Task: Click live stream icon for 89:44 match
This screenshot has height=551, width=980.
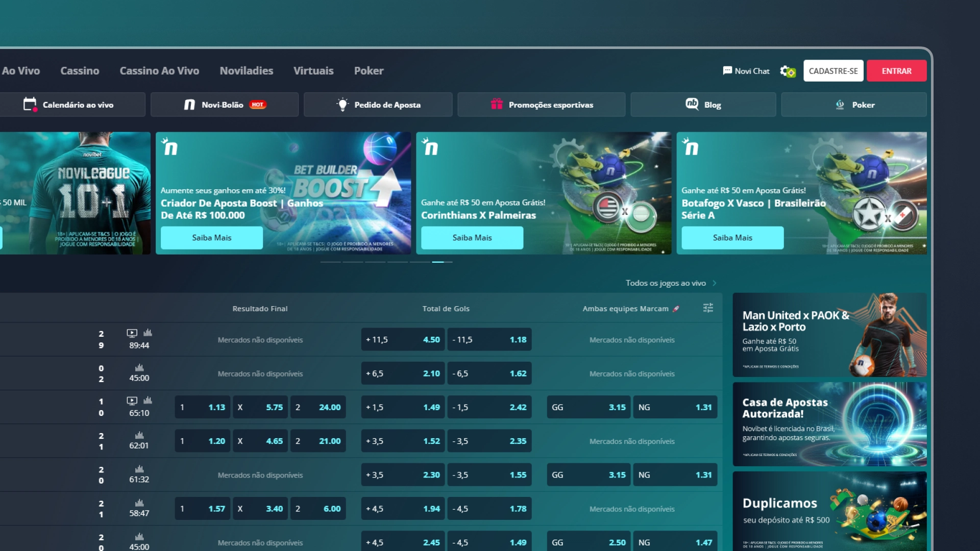Action: [x=132, y=333]
